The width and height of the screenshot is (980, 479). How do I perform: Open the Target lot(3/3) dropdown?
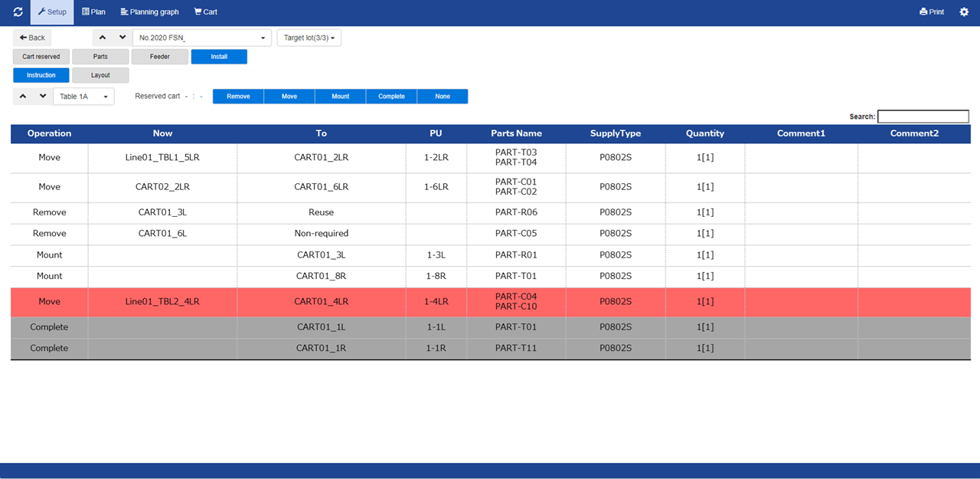309,38
